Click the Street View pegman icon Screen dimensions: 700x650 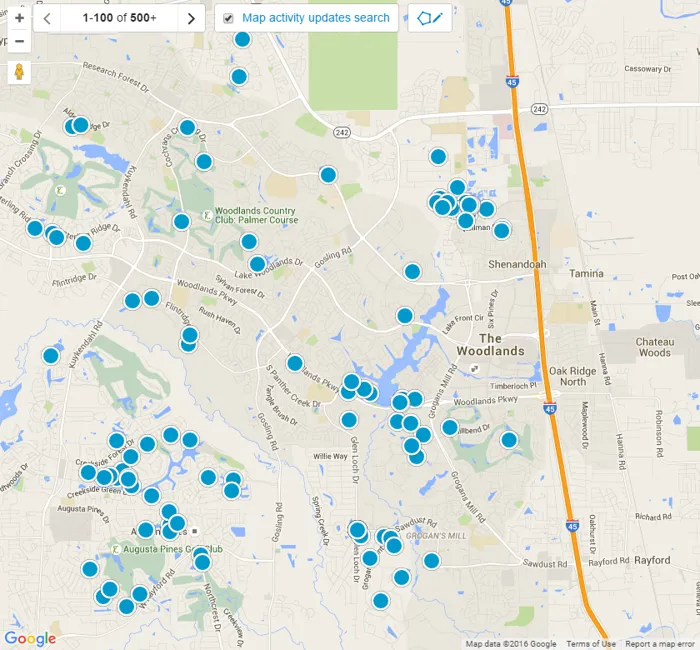pyautogui.click(x=19, y=72)
